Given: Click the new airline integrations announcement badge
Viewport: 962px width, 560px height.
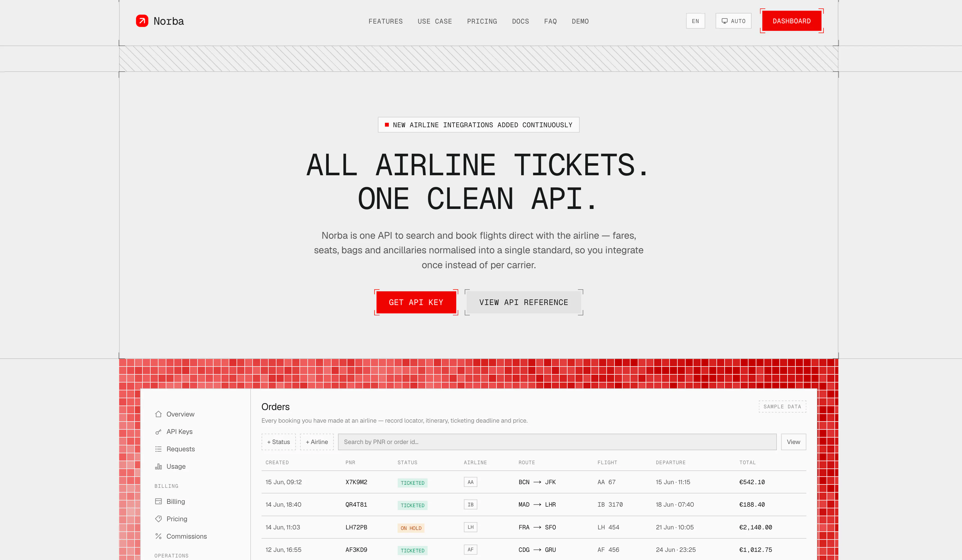Looking at the screenshot, I should pos(478,125).
